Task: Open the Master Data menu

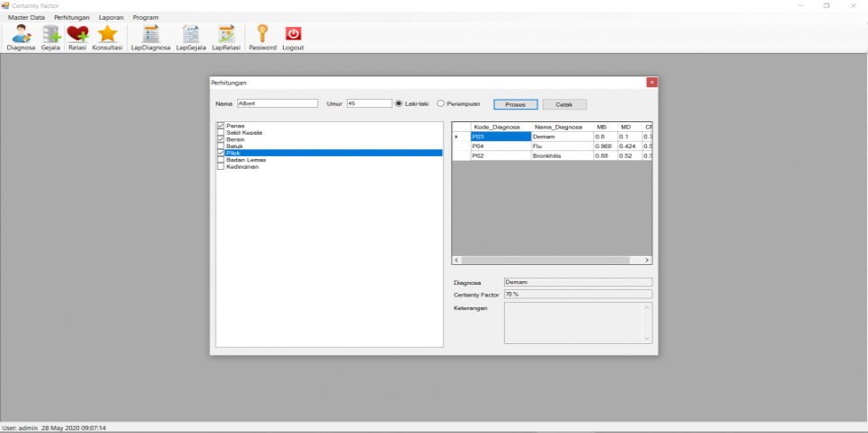Action: tap(27, 17)
